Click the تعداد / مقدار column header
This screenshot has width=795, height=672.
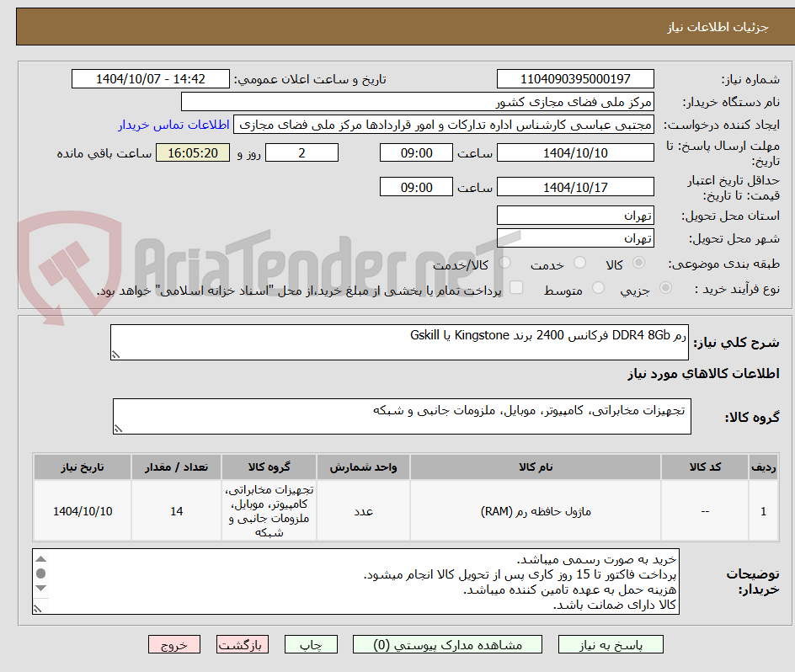click(x=177, y=467)
